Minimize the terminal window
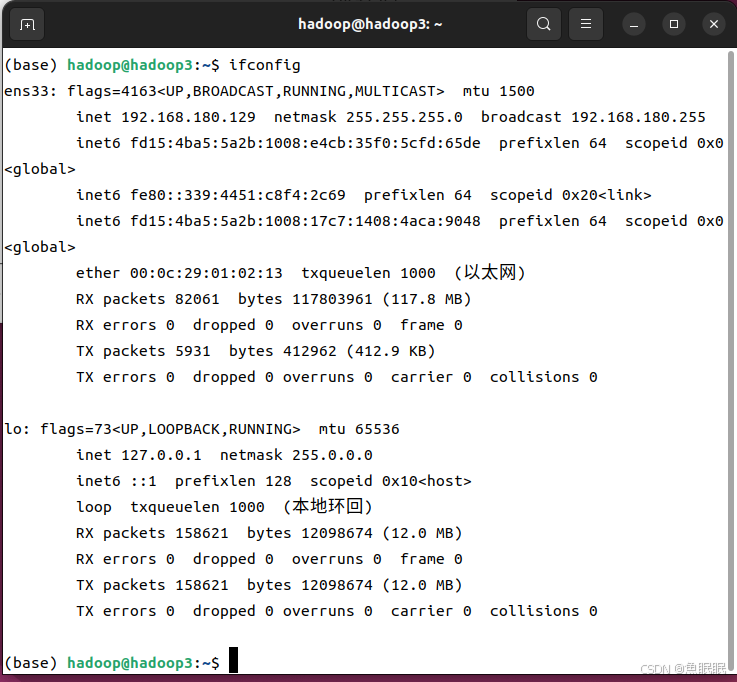Viewport: 737px width, 682px height. (634, 24)
